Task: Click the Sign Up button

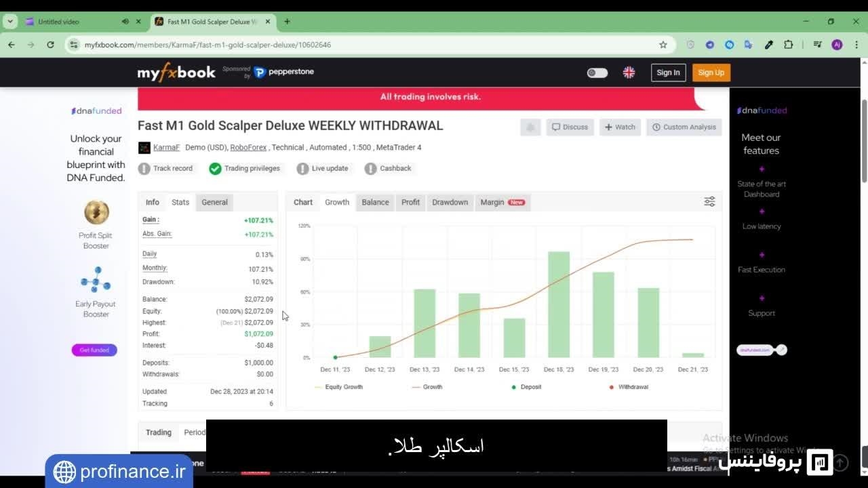Action: 711,73
